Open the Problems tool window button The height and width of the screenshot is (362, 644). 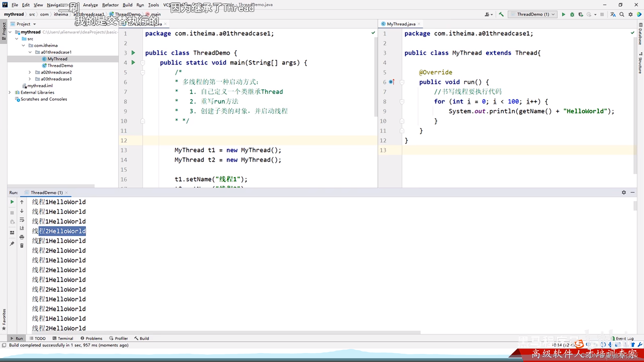91,338
